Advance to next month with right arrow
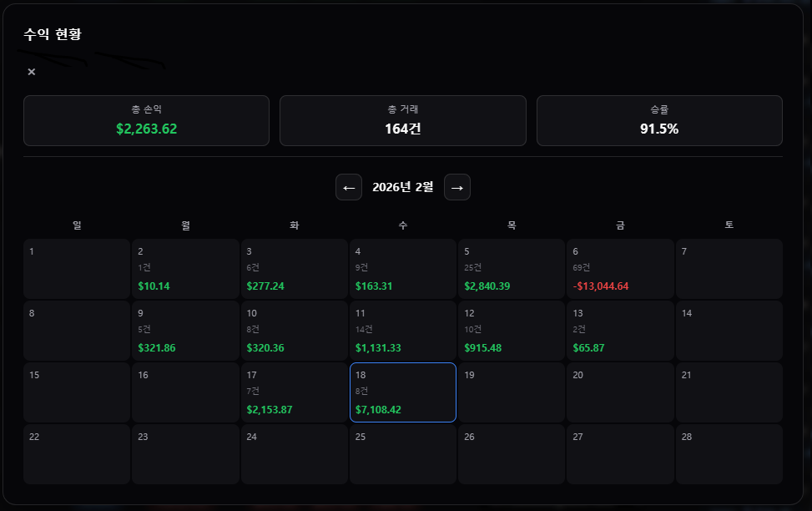This screenshot has width=812, height=511. pyautogui.click(x=457, y=188)
